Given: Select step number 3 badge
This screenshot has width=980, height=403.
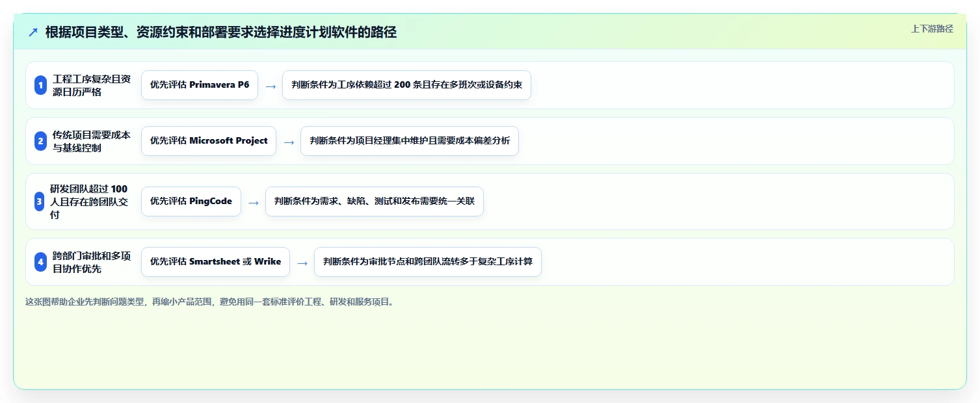Looking at the screenshot, I should [x=39, y=201].
